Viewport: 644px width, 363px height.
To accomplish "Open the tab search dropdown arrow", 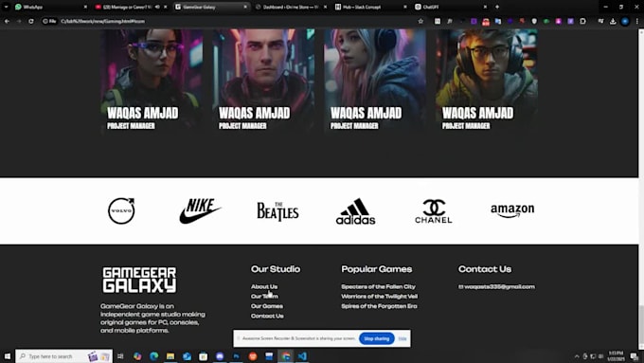I will pyautogui.click(x=6, y=7).
